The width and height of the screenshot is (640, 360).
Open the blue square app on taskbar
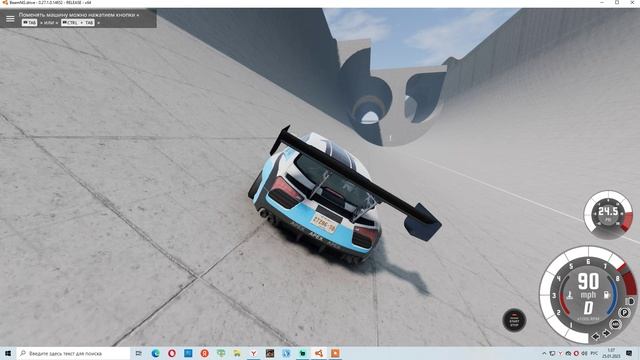click(188, 353)
